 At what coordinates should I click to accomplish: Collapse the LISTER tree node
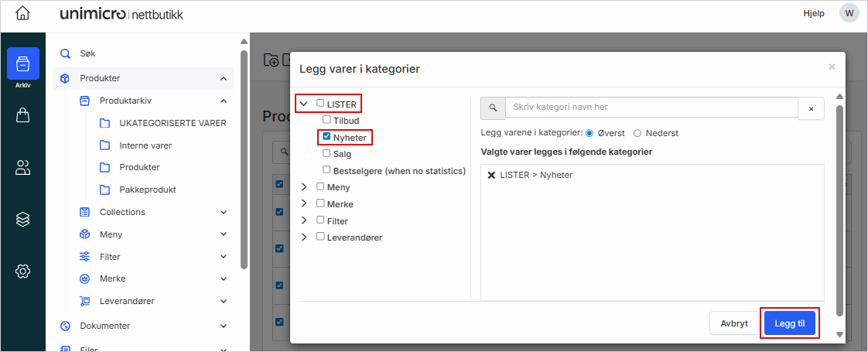tap(304, 104)
